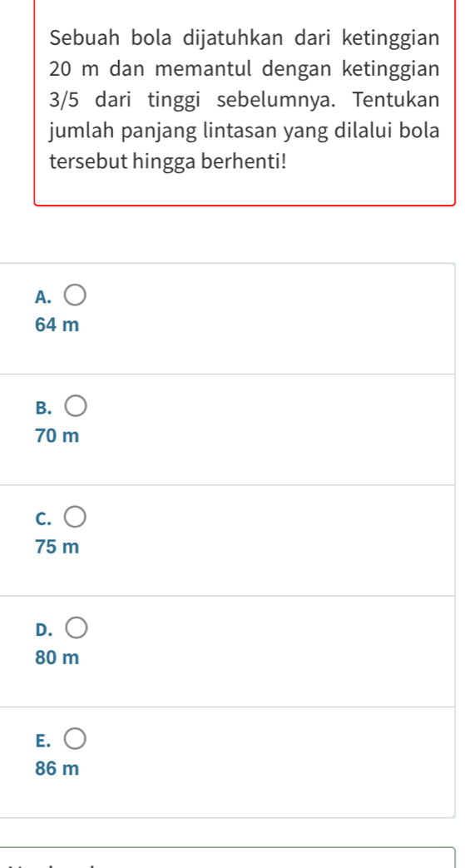The height and width of the screenshot is (868, 465).
Task: Click the "75 m" answer text
Action: [x=57, y=547]
